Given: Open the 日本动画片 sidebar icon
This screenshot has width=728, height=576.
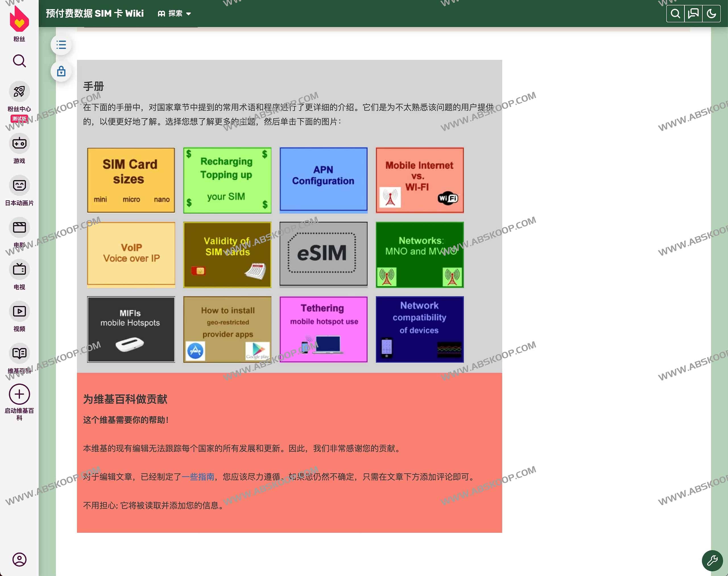Looking at the screenshot, I should point(19,185).
